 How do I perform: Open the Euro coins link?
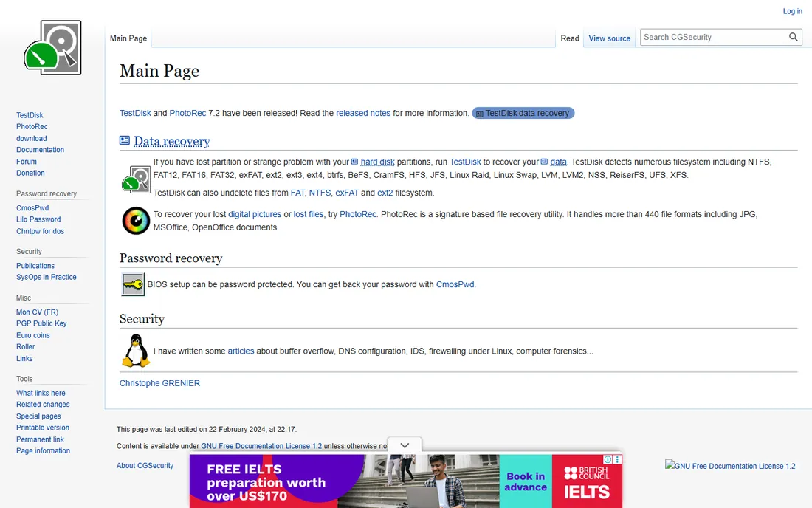tap(32, 335)
